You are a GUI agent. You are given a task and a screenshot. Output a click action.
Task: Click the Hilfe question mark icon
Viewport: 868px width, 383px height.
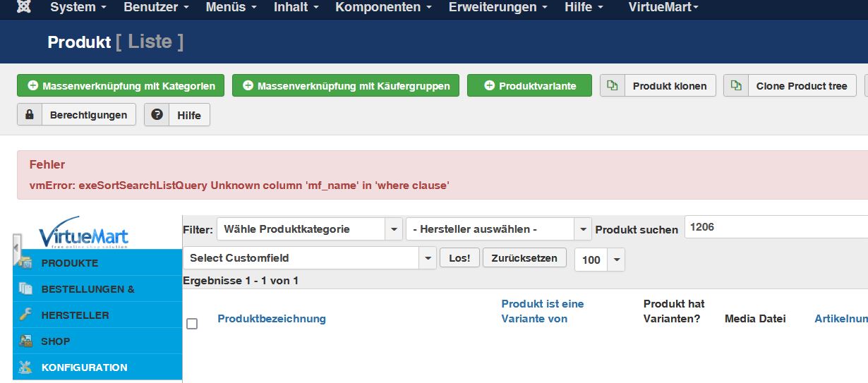157,114
